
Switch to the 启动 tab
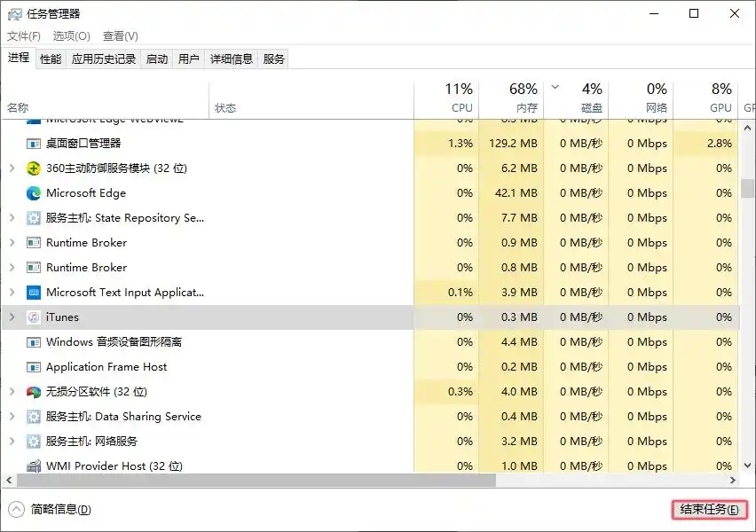[x=157, y=59]
